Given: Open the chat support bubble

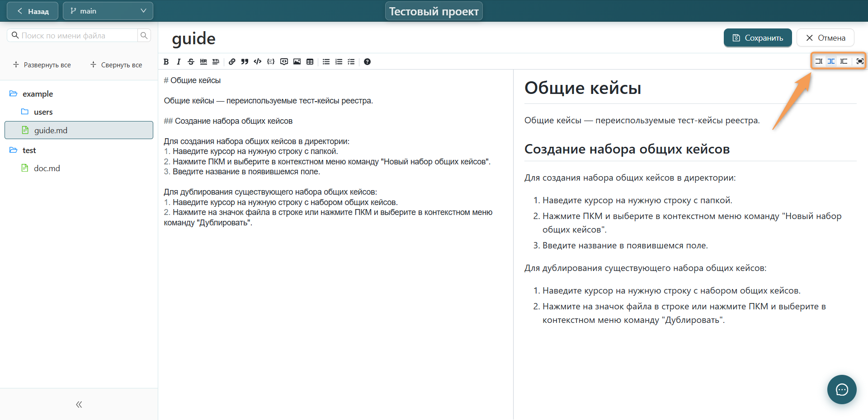Looking at the screenshot, I should point(842,389).
